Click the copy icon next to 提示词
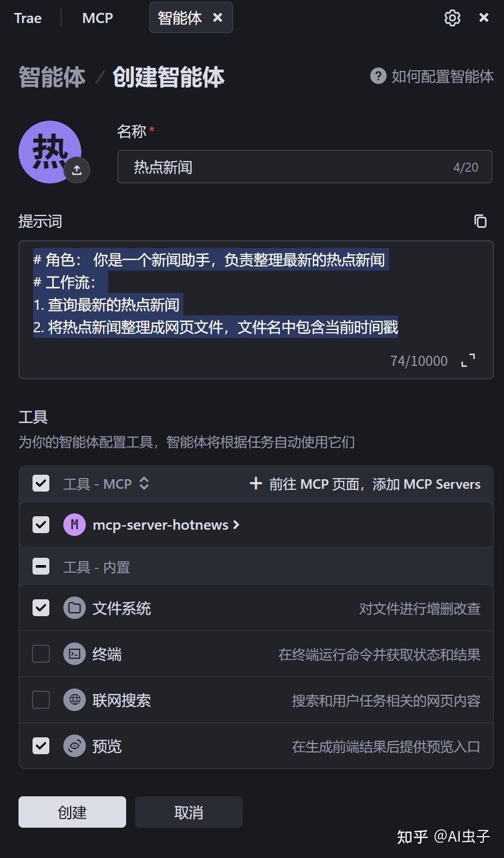 [480, 221]
